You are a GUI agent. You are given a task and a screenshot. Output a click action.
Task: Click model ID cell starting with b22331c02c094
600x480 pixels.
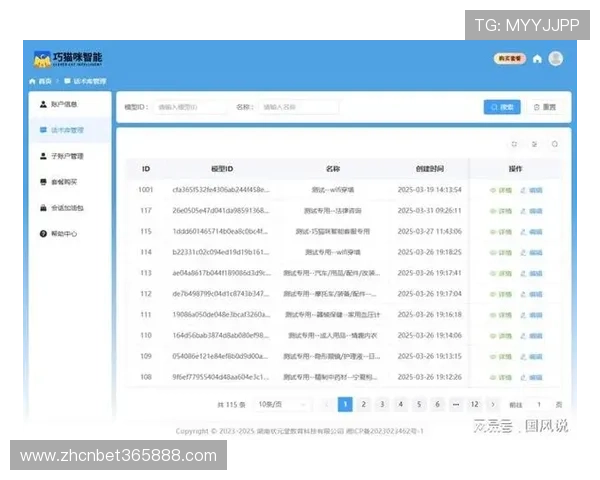(221, 252)
